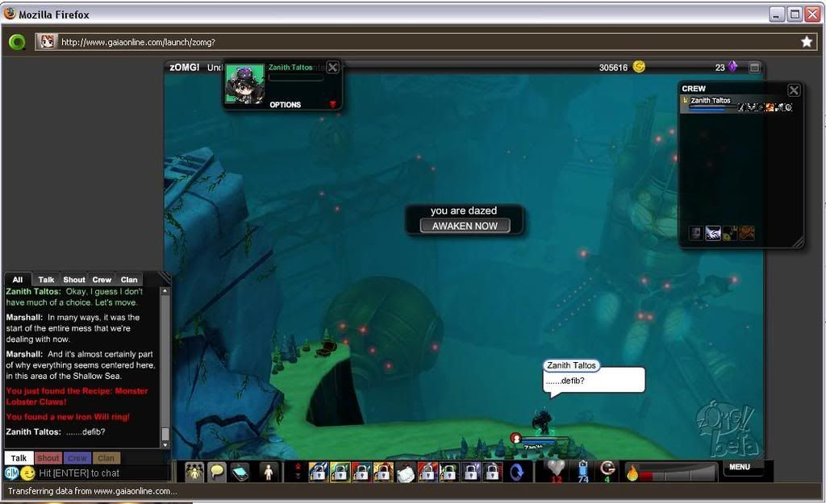The width and height of the screenshot is (826, 504).
Task: Click the GIM messenger icon
Action: tap(11, 473)
